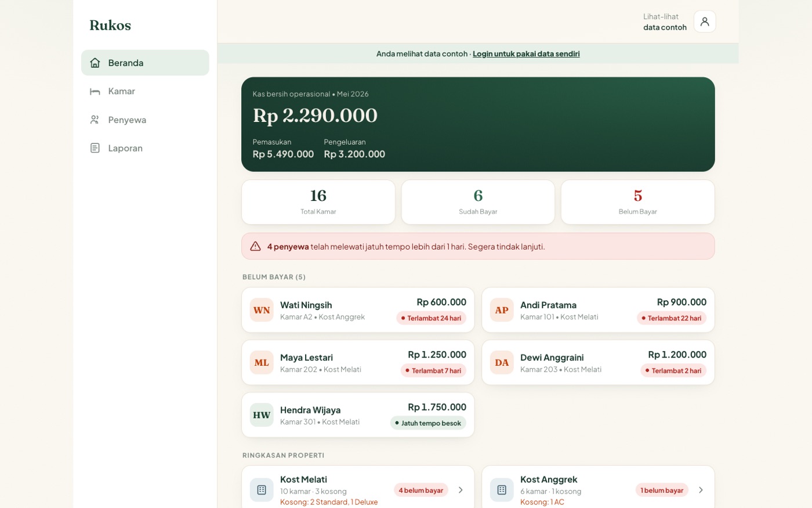Click the home icon beside Beranda
Viewport: 812px width, 508px height.
click(95, 63)
